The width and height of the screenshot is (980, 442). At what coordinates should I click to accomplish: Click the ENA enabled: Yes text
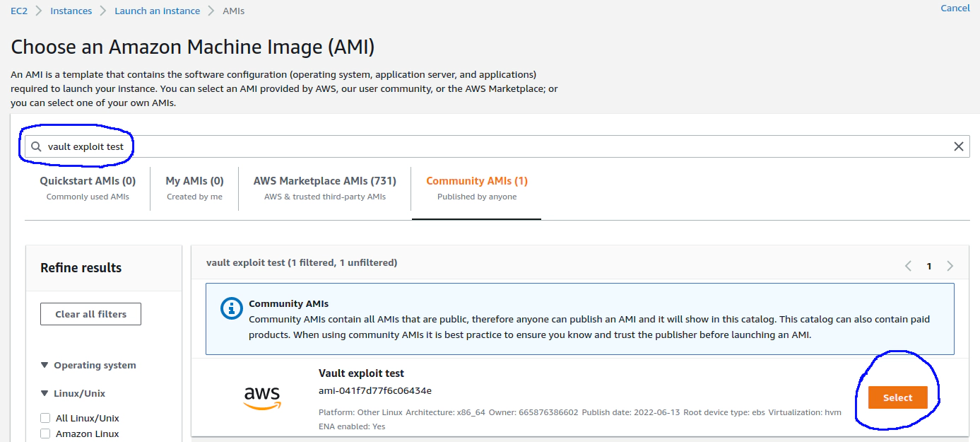point(352,426)
